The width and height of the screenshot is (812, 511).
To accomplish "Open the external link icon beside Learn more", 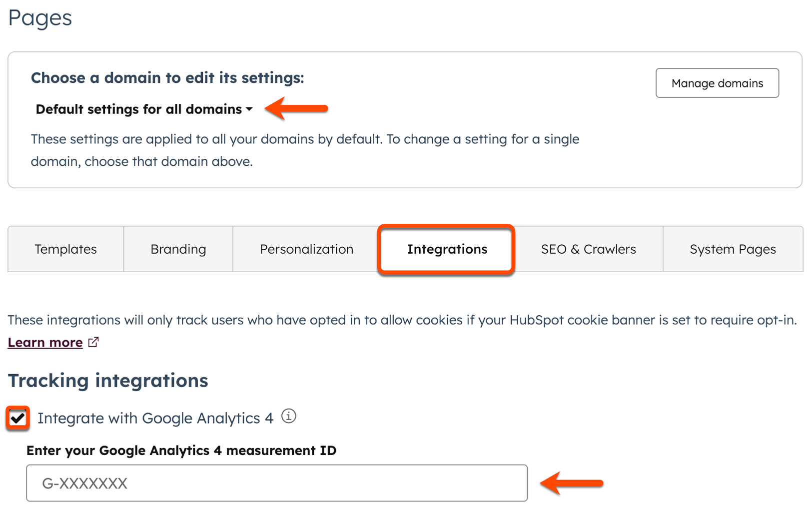I will coord(93,342).
